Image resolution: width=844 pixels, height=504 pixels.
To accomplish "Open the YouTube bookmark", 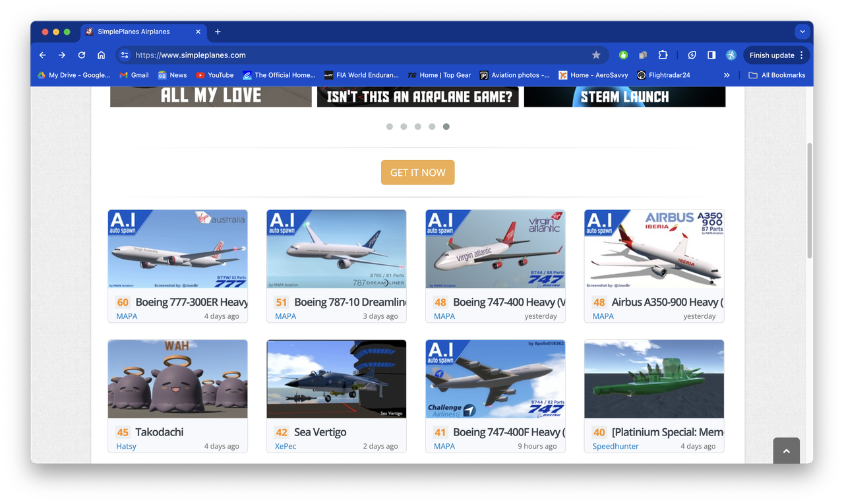I will [215, 75].
